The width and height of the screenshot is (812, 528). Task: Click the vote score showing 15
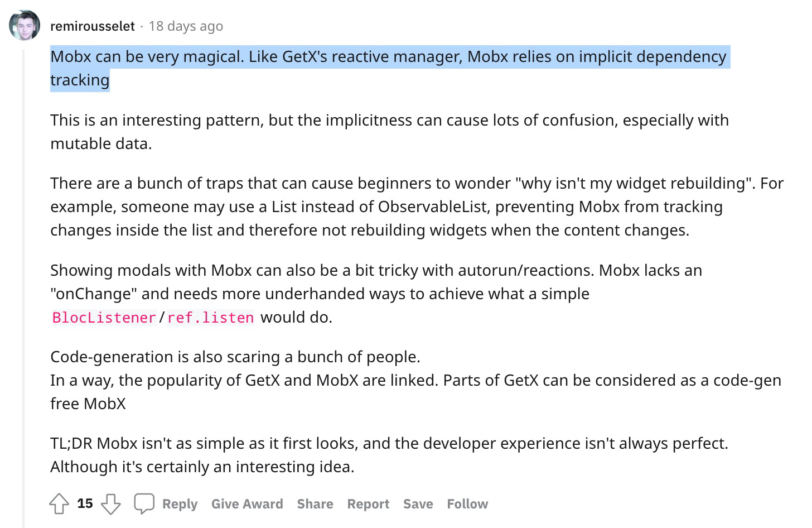tap(85, 503)
